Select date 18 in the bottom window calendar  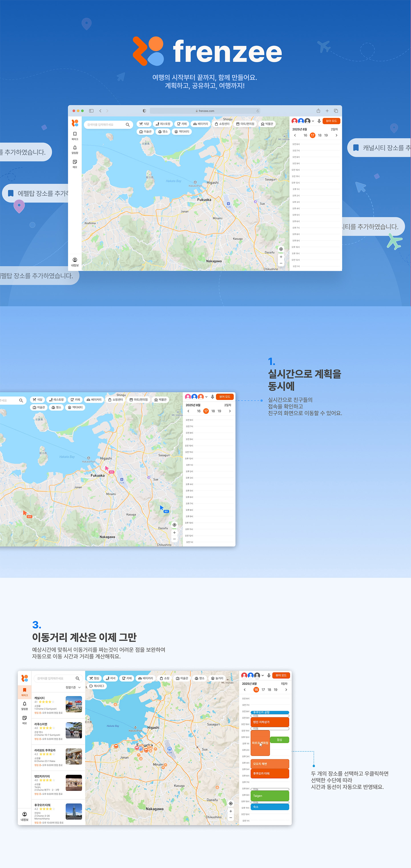click(269, 690)
